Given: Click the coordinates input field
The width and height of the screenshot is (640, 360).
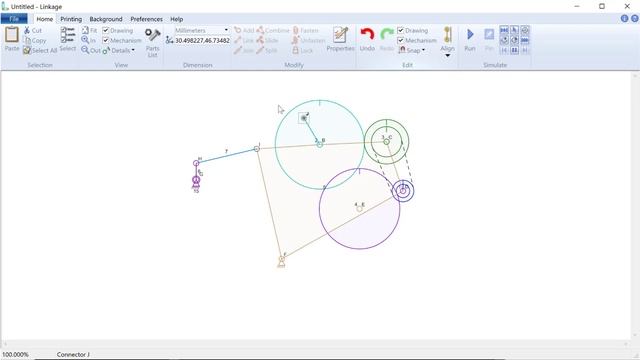Looking at the screenshot, I should click(202, 40).
